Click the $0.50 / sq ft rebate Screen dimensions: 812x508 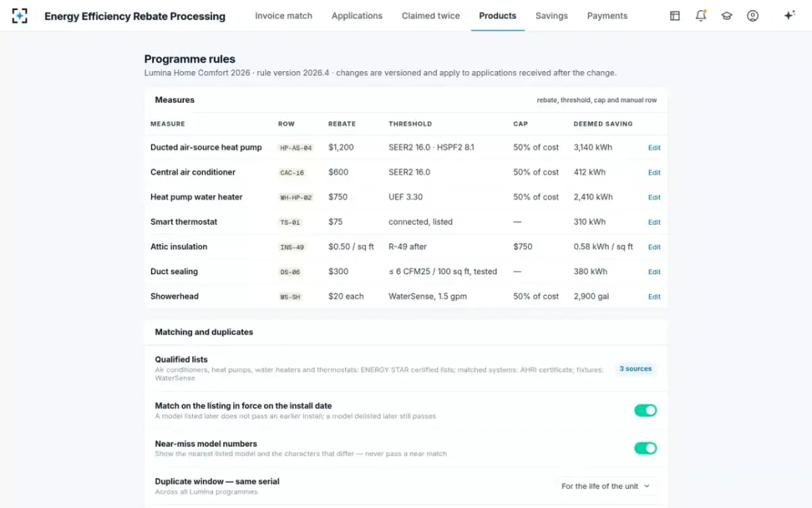pyautogui.click(x=351, y=247)
